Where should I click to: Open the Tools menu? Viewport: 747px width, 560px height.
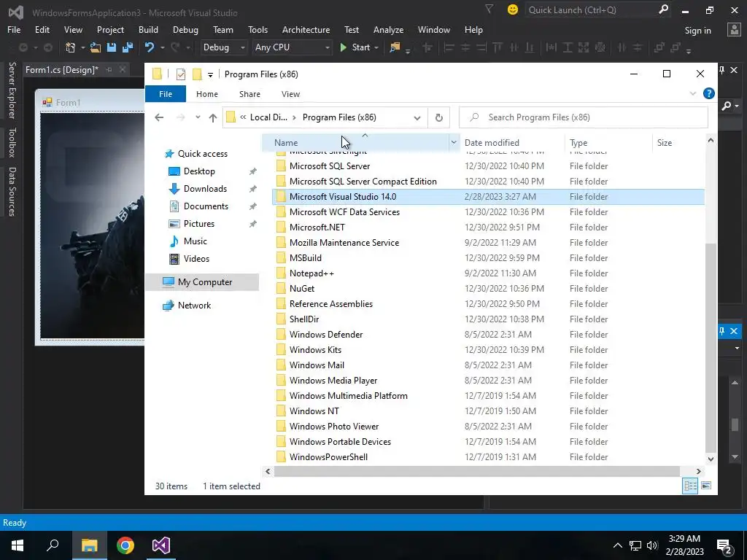(x=258, y=29)
